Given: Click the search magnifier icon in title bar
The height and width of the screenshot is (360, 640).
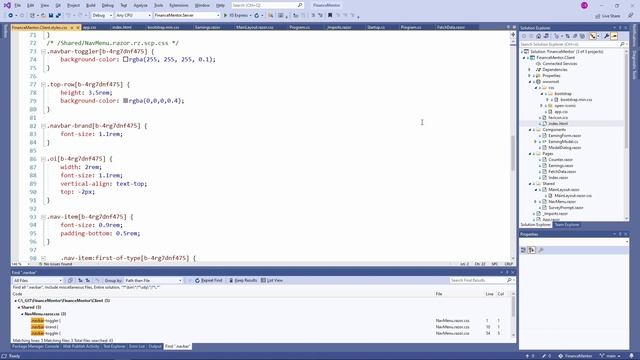Looking at the screenshot, I should click(x=300, y=5).
